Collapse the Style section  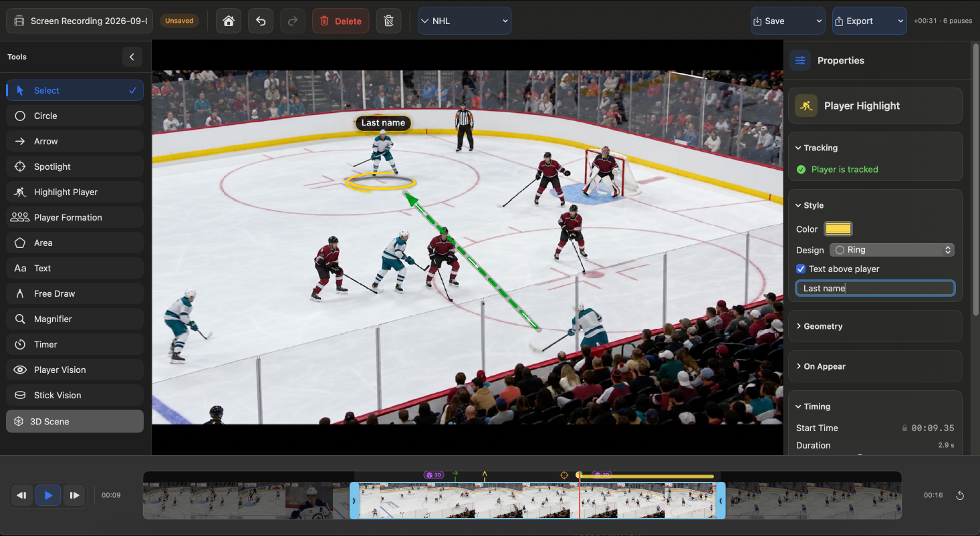pos(810,205)
